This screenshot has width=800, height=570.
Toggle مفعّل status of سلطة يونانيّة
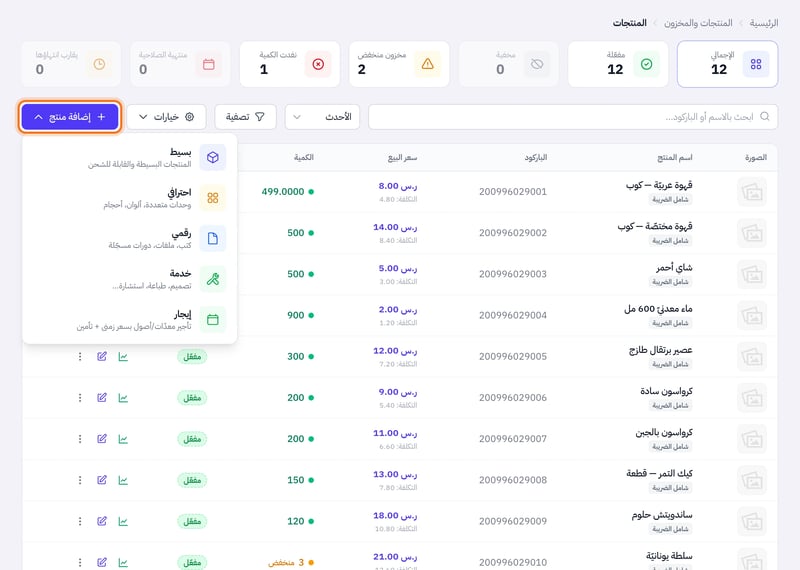point(192,562)
